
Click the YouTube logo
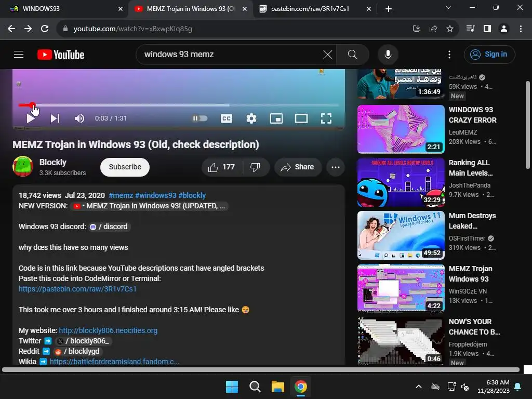click(61, 55)
